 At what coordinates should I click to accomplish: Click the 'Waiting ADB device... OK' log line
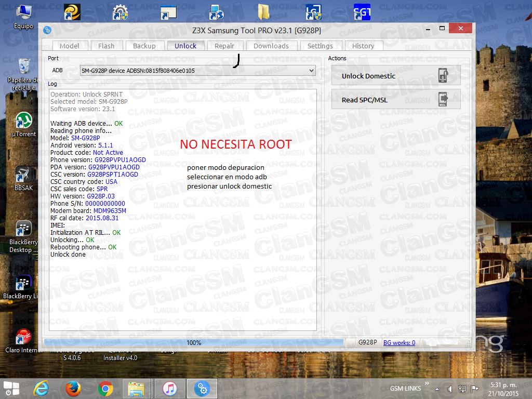tap(87, 124)
